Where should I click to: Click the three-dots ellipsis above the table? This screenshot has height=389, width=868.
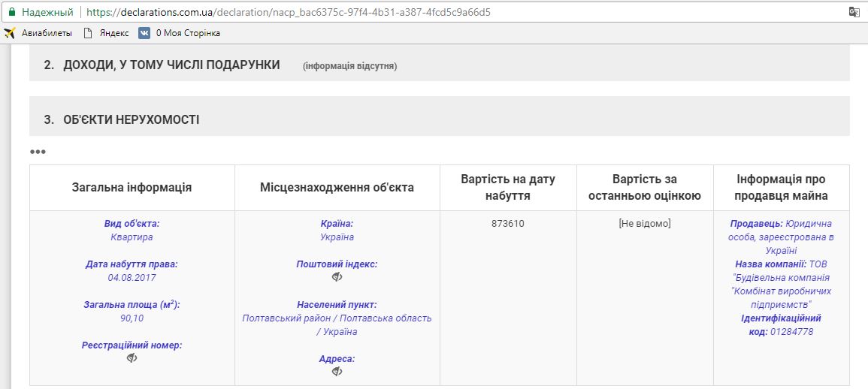[x=38, y=152]
